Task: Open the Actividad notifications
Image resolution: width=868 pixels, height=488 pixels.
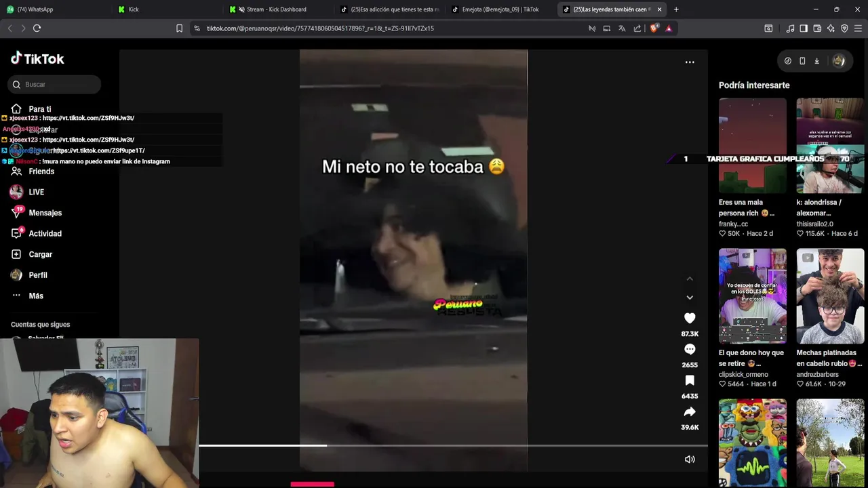Action: coord(37,233)
